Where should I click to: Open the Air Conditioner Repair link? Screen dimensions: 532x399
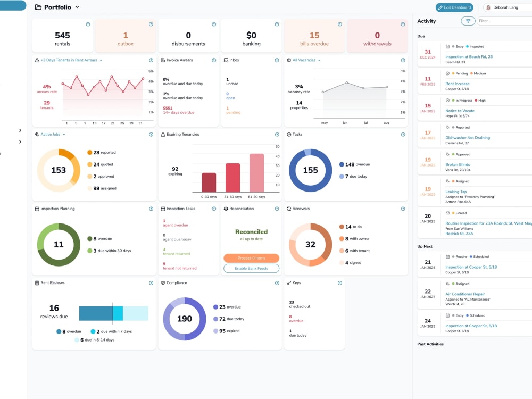click(x=465, y=294)
